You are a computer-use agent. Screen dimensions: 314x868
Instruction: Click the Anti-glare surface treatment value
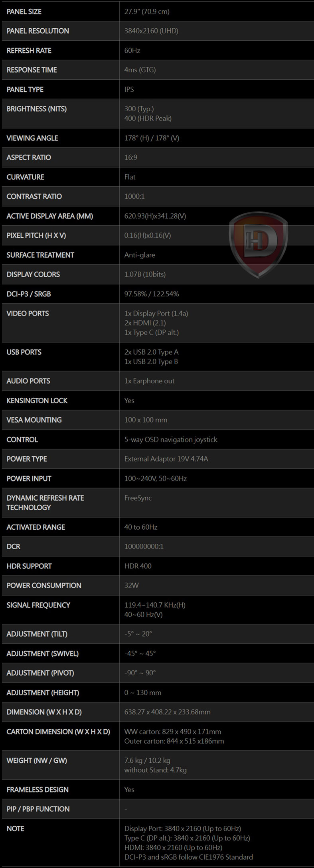coord(140,255)
